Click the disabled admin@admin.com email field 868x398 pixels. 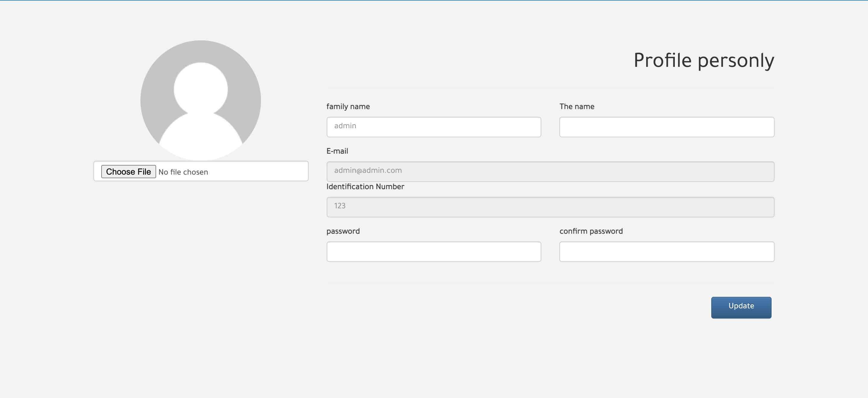click(x=550, y=171)
